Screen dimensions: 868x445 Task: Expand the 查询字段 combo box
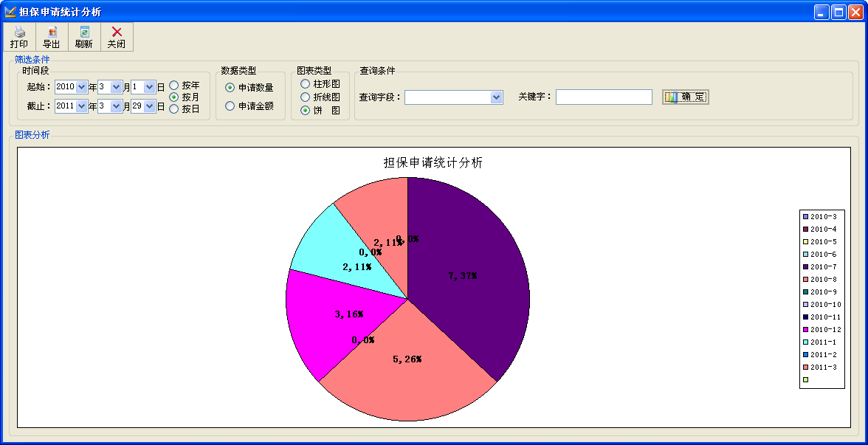coord(496,97)
